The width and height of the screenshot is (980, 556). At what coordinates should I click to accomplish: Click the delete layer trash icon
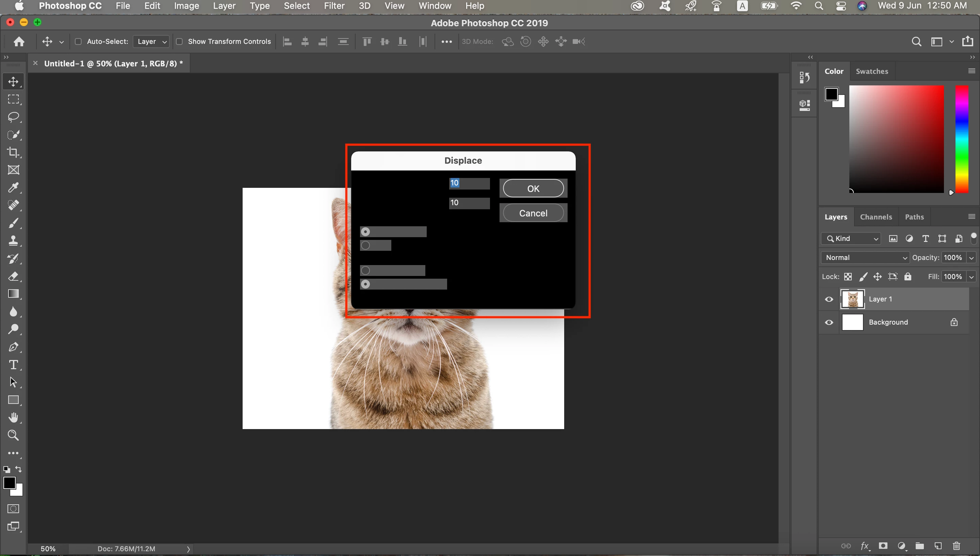click(x=956, y=546)
